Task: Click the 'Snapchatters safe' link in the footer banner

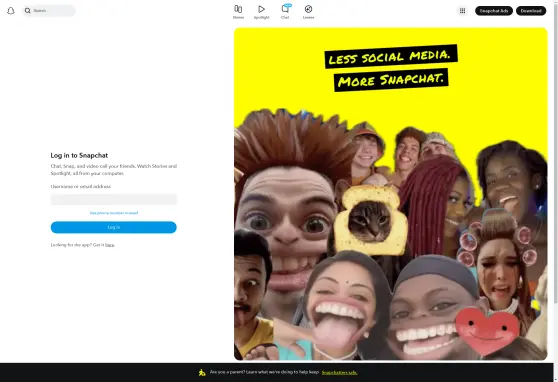Action: (x=339, y=372)
